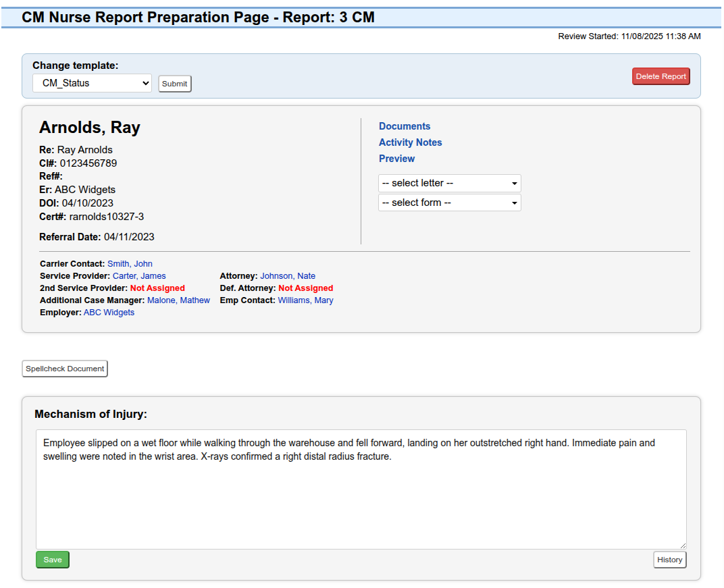Preview the report
Viewport: 724px width, 588px height.
pyautogui.click(x=396, y=159)
